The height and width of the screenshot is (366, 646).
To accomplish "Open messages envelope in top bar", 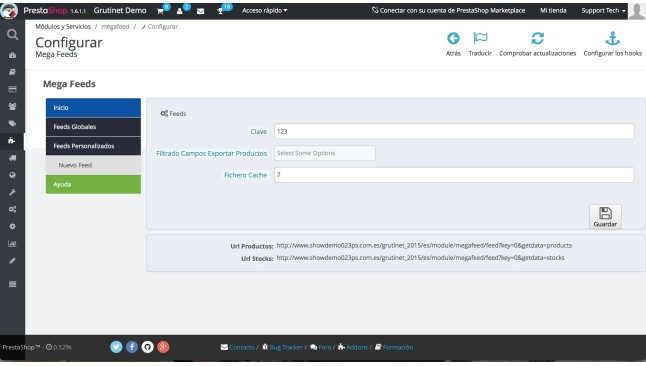I will [x=201, y=11].
